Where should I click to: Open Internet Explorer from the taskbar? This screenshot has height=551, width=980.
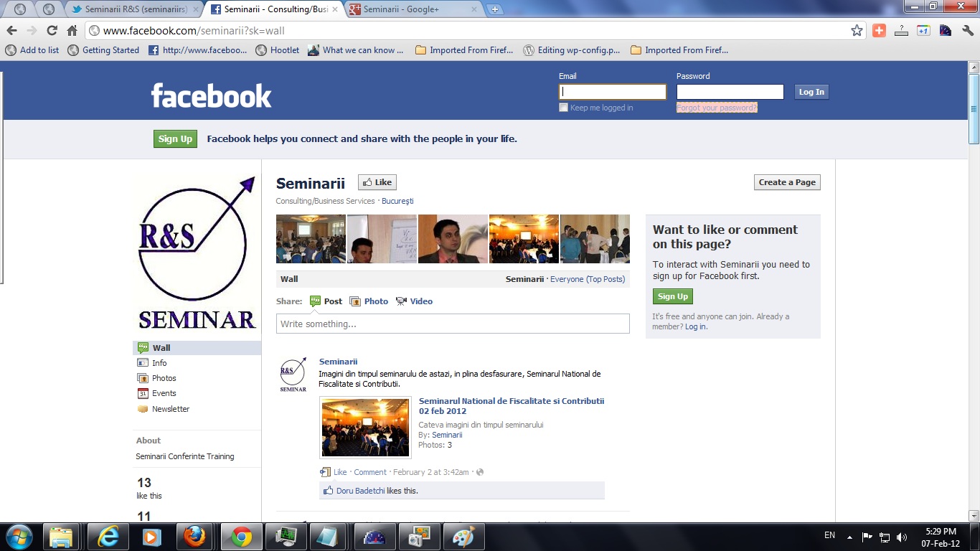coord(108,536)
